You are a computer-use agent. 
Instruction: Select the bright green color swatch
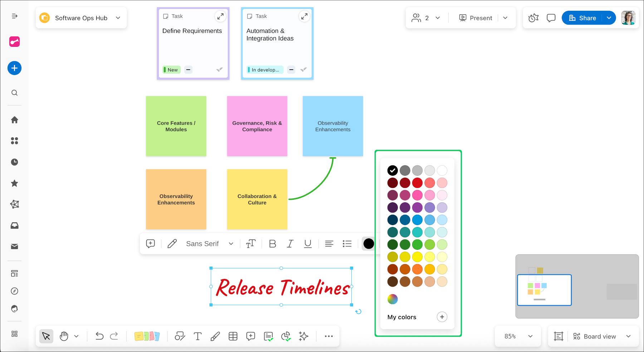tap(417, 244)
